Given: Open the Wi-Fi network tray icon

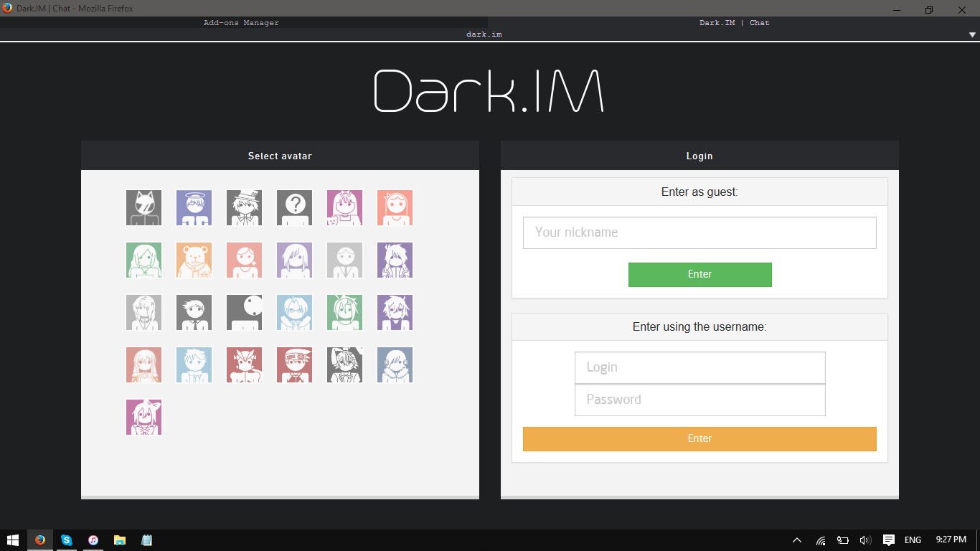Looking at the screenshot, I should tap(821, 540).
